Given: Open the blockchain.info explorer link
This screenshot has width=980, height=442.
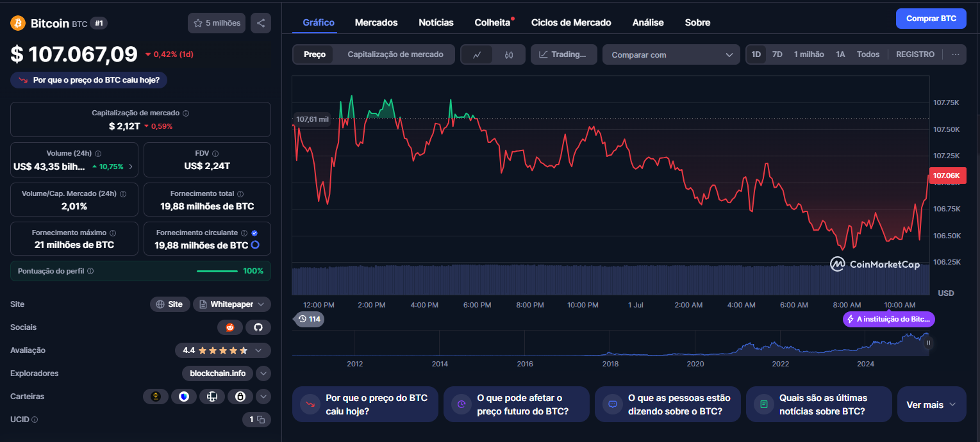Looking at the screenshot, I should [x=217, y=373].
